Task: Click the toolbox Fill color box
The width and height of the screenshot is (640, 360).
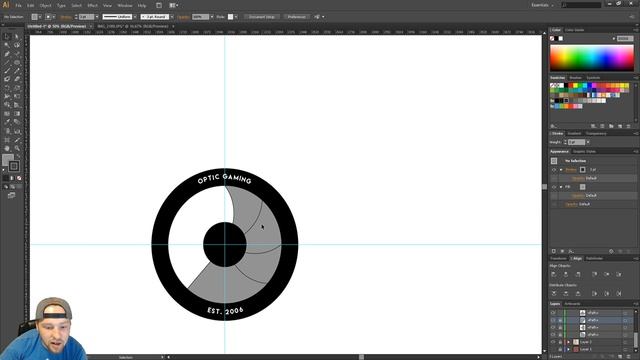Action: [7, 159]
